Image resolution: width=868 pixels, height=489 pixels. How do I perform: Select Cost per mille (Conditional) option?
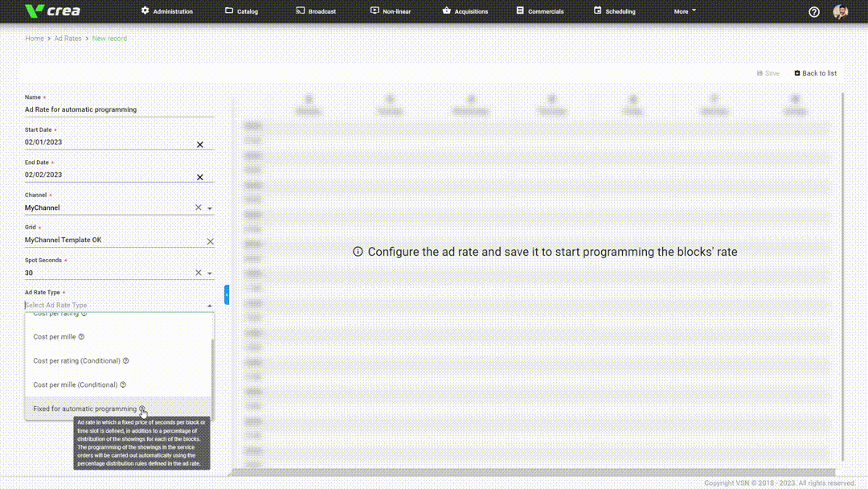pyautogui.click(x=119, y=385)
